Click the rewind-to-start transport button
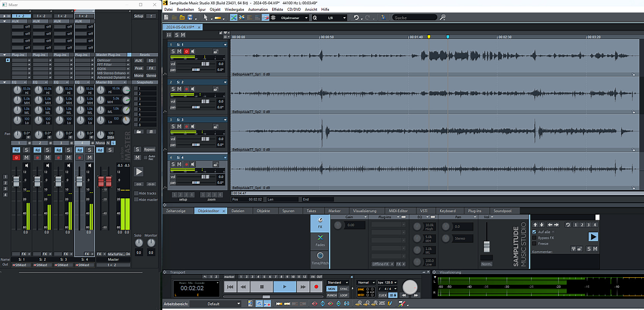 click(230, 287)
